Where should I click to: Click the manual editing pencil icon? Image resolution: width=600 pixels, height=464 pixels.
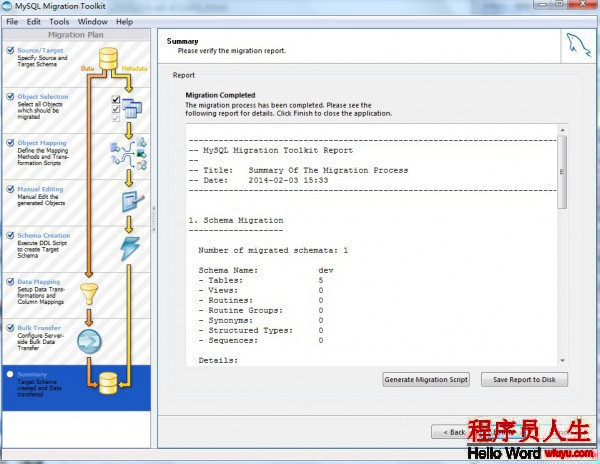coord(133,201)
